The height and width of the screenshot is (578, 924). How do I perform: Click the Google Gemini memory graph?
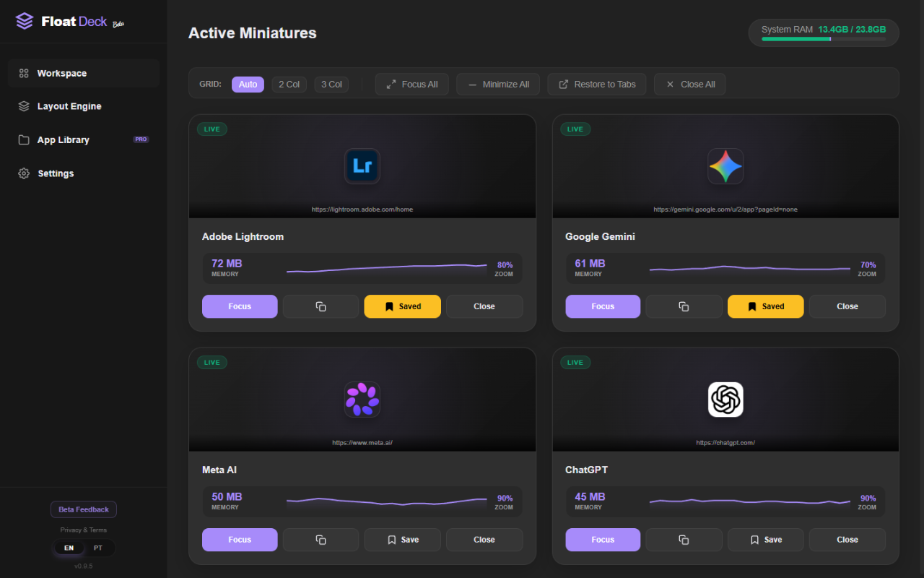pos(750,268)
